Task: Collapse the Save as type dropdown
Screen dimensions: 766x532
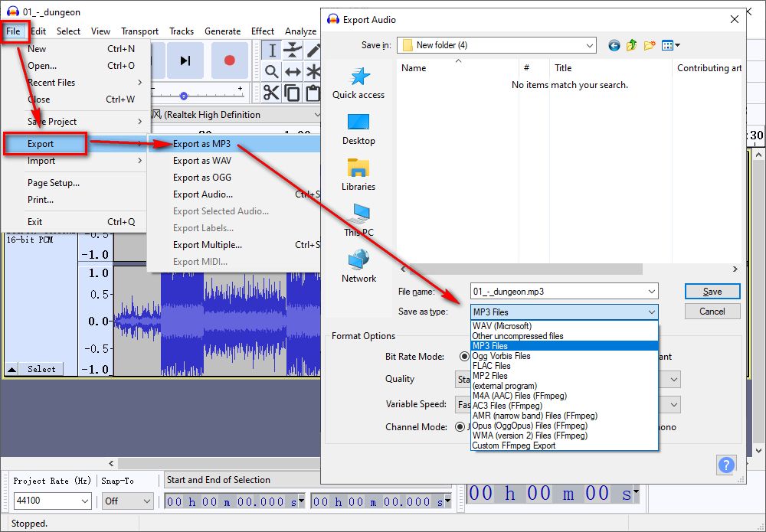Action: 651,312
